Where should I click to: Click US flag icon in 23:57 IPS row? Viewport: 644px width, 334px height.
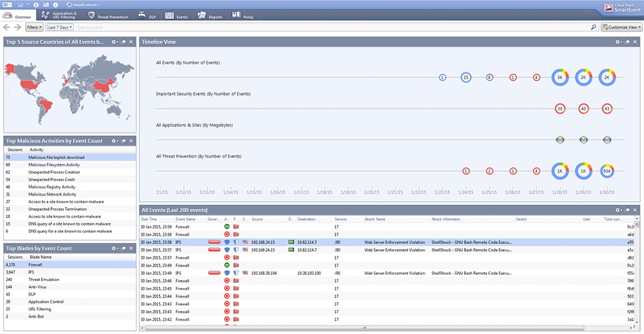pos(245,250)
